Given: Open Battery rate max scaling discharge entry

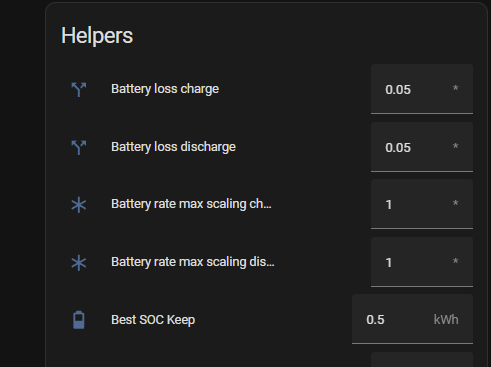Looking at the screenshot, I should click(x=193, y=262).
